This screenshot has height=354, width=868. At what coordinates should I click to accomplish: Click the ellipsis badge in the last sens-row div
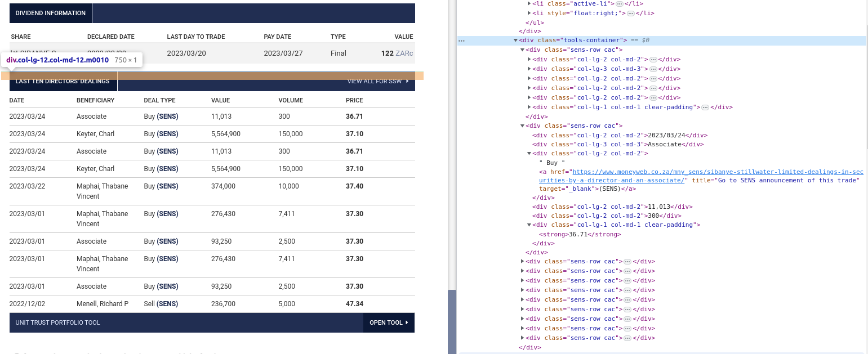(x=627, y=338)
